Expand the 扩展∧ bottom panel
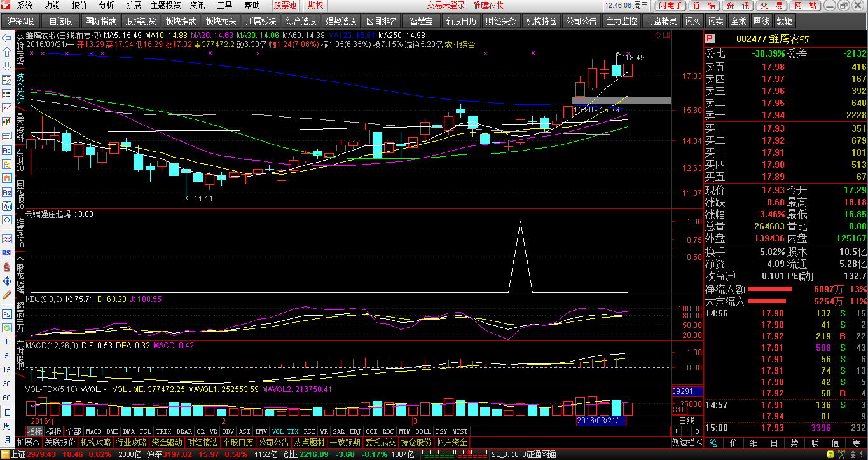The height and width of the screenshot is (460, 868). click(28, 442)
